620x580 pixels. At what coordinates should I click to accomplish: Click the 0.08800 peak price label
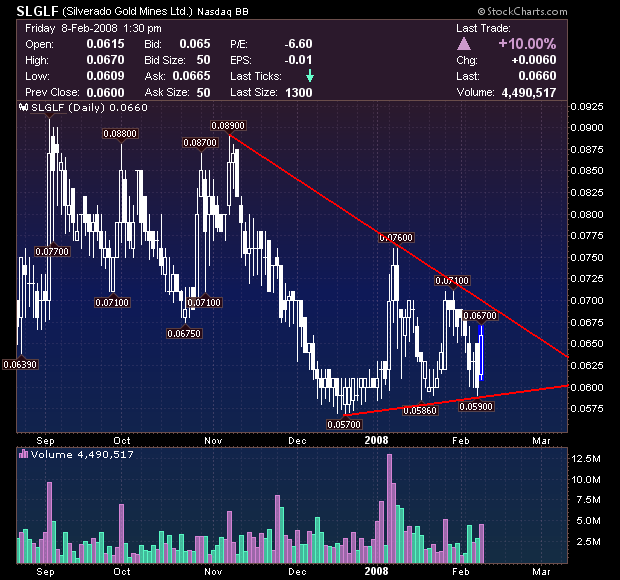tap(120, 134)
